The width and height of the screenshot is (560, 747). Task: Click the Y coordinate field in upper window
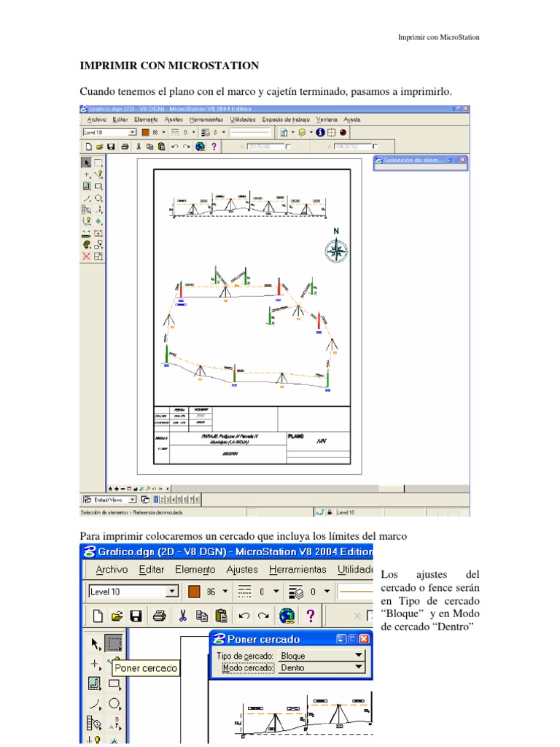(x=352, y=147)
